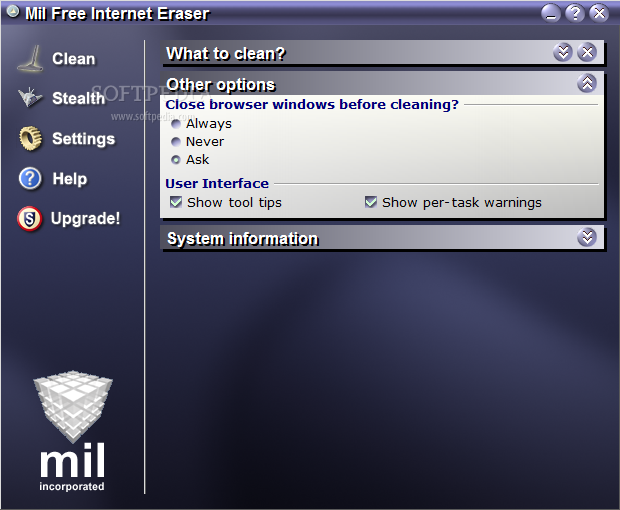Collapse the Other options panel
Viewport: 620px width, 510px height.
click(587, 83)
